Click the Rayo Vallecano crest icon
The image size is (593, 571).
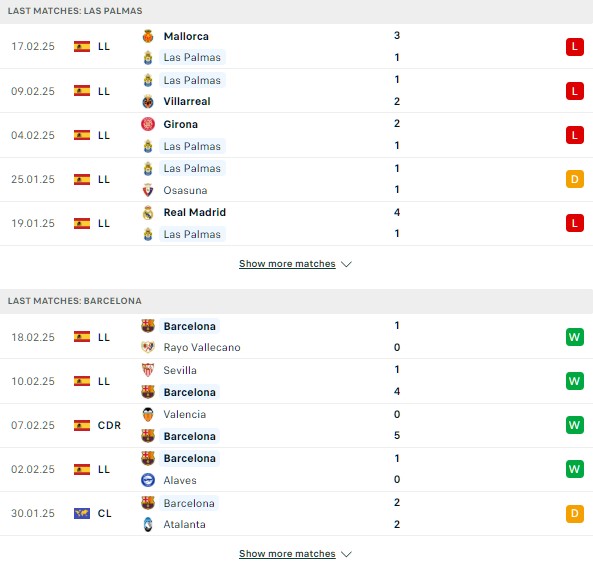coord(148,347)
